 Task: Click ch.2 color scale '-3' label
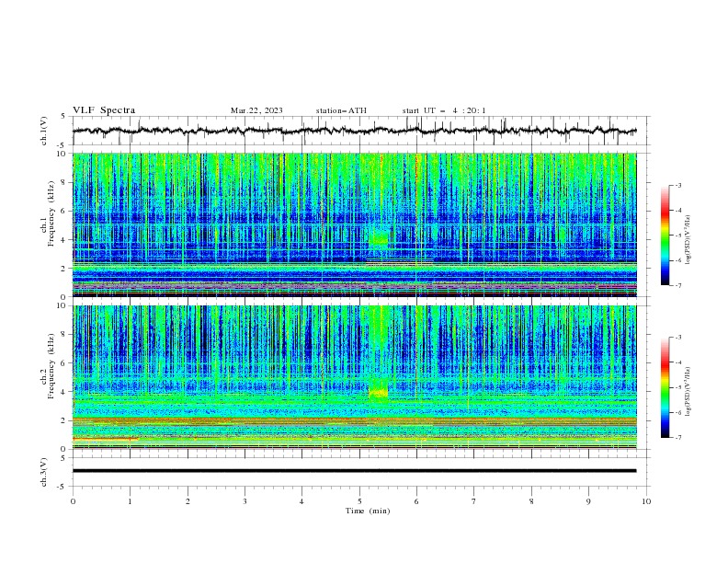click(678, 338)
